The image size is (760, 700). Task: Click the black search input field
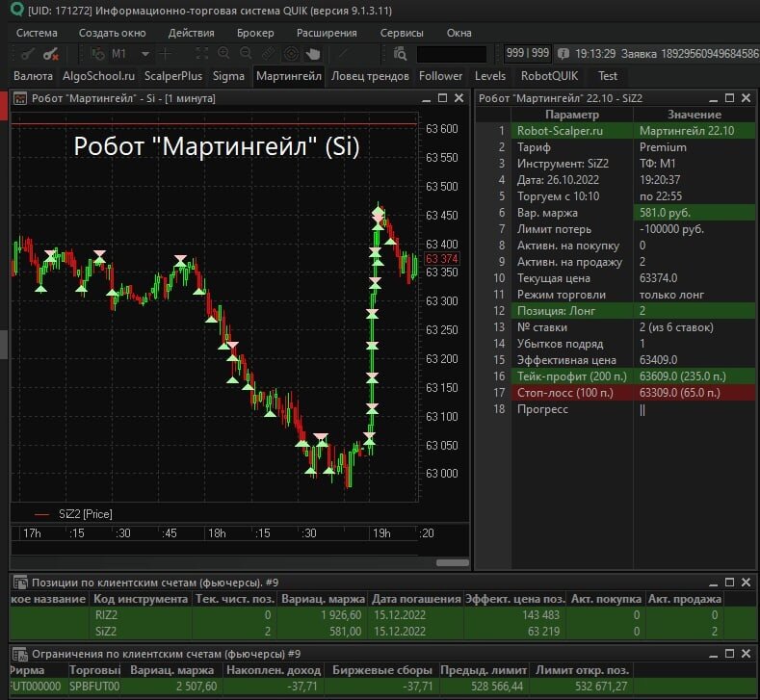[x=451, y=54]
